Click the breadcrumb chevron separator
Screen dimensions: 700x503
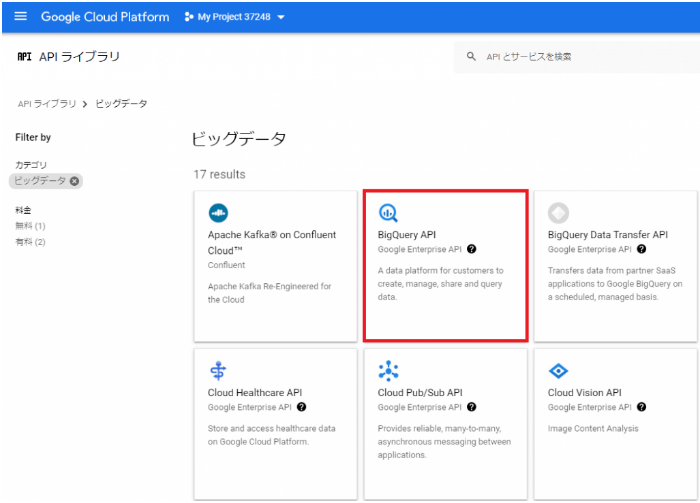85,104
